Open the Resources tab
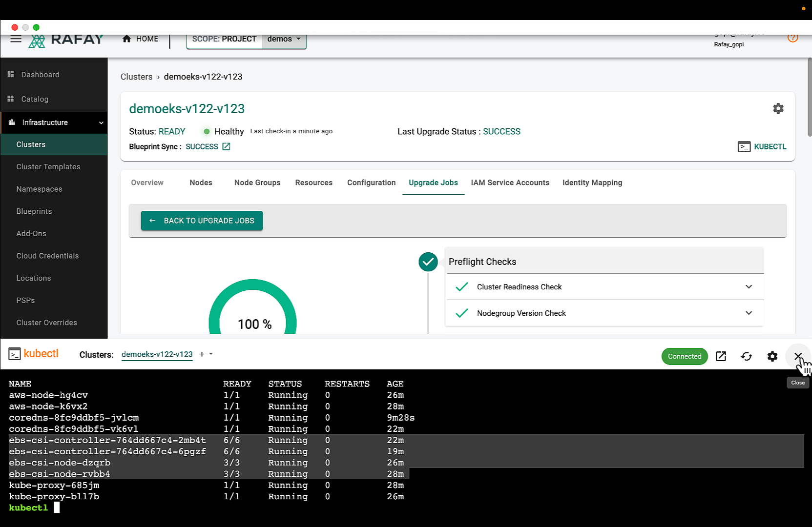The width and height of the screenshot is (812, 527). point(313,182)
